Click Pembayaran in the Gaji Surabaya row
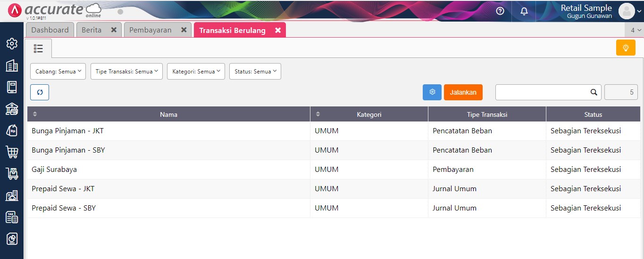The image size is (644, 259). [453, 170]
